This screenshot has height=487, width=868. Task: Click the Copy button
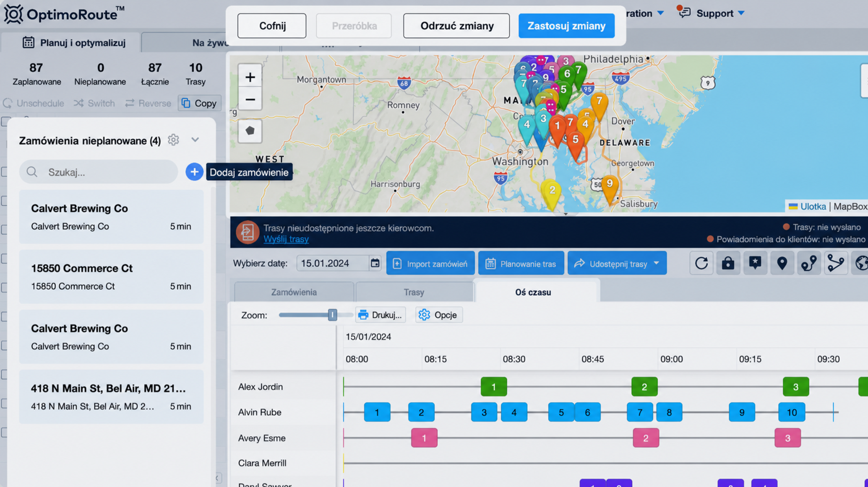coord(199,103)
